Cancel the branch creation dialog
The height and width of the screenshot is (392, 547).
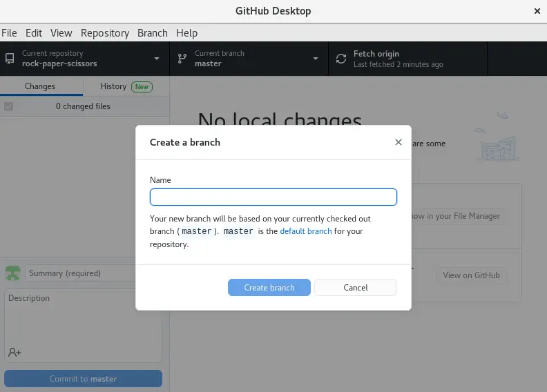356,288
